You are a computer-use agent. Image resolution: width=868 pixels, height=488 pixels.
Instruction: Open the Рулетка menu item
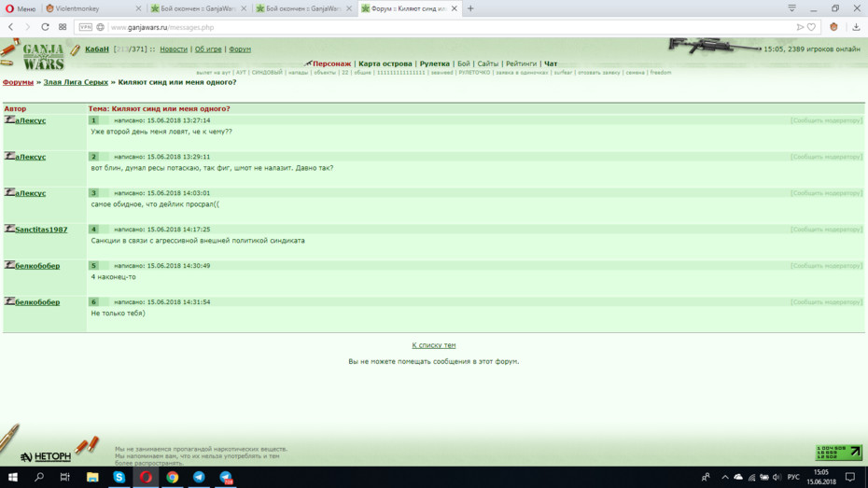coord(435,63)
